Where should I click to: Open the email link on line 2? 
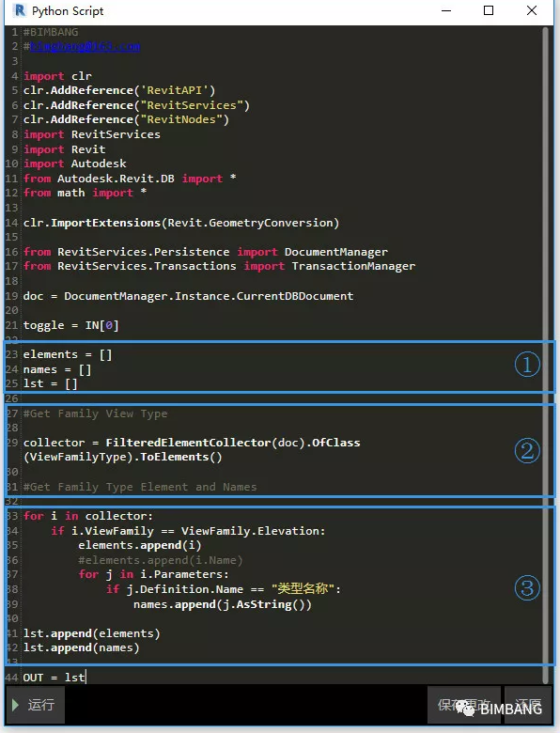pos(86,46)
